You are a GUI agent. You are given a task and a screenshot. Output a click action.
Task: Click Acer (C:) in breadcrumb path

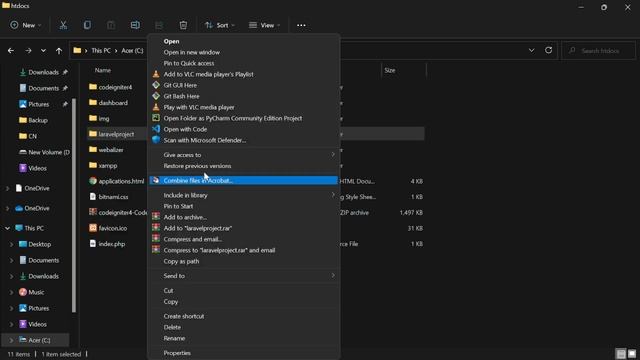tap(132, 51)
